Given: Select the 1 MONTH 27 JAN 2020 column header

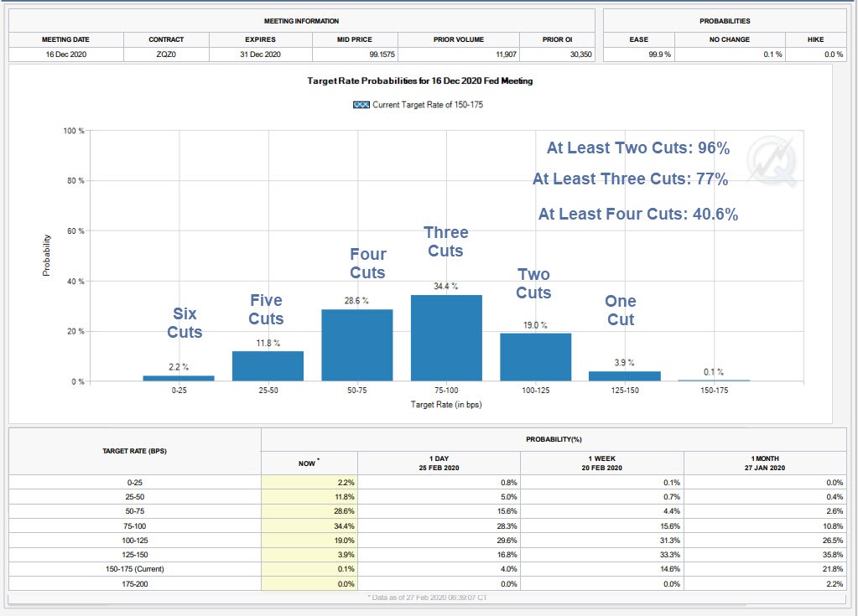Looking at the screenshot, I should pos(764,463).
